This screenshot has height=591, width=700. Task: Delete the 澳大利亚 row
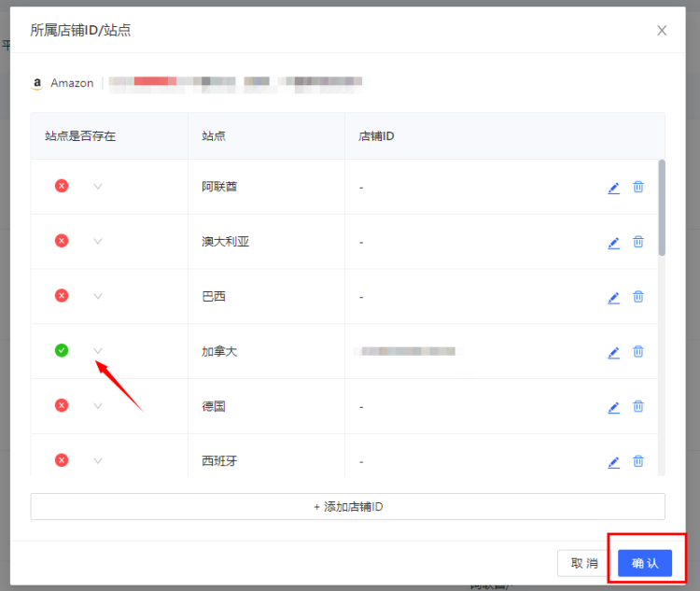click(x=638, y=242)
